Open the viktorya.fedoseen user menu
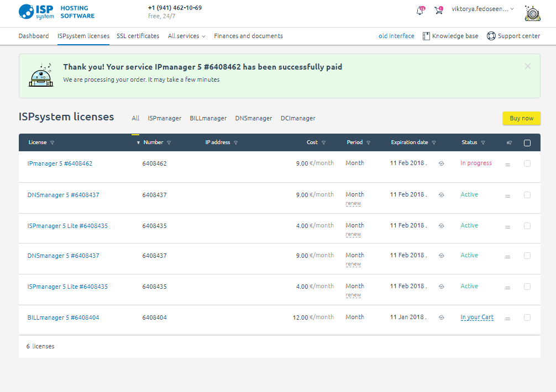The width and height of the screenshot is (556, 392). pos(482,9)
